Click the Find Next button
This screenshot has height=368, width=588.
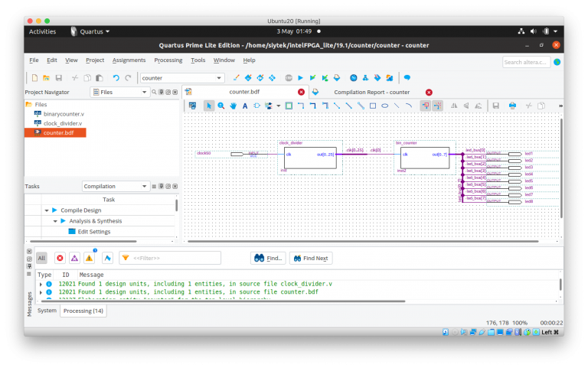click(x=311, y=258)
